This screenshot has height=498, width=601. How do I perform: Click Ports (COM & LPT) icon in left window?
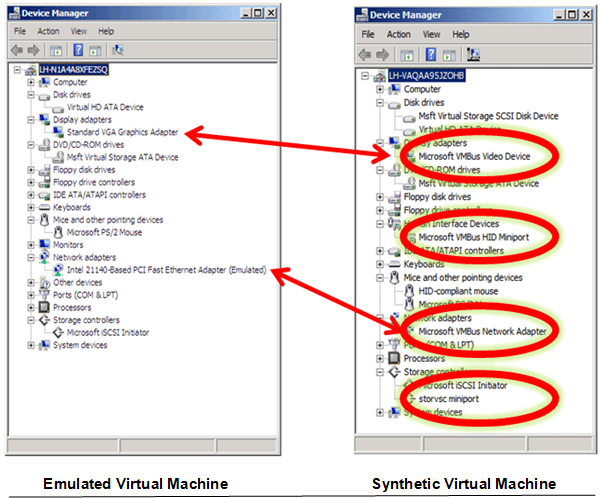coord(44,294)
